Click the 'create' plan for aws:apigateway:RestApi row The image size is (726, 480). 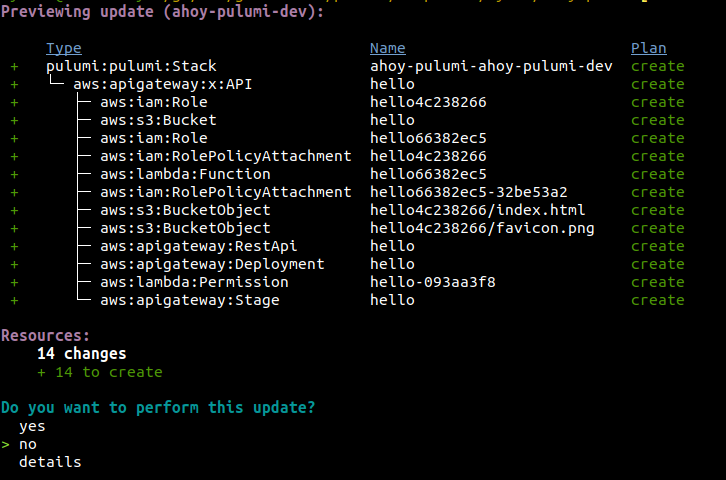click(657, 246)
